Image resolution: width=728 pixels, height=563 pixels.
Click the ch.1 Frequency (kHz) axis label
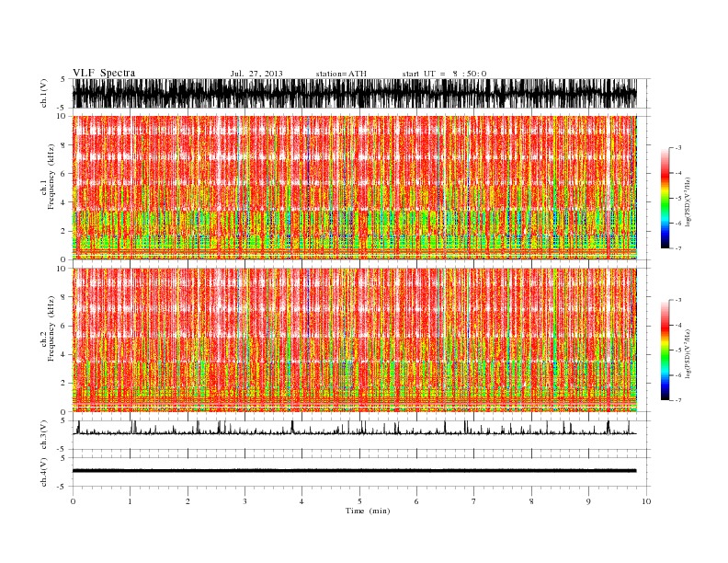coord(48,177)
